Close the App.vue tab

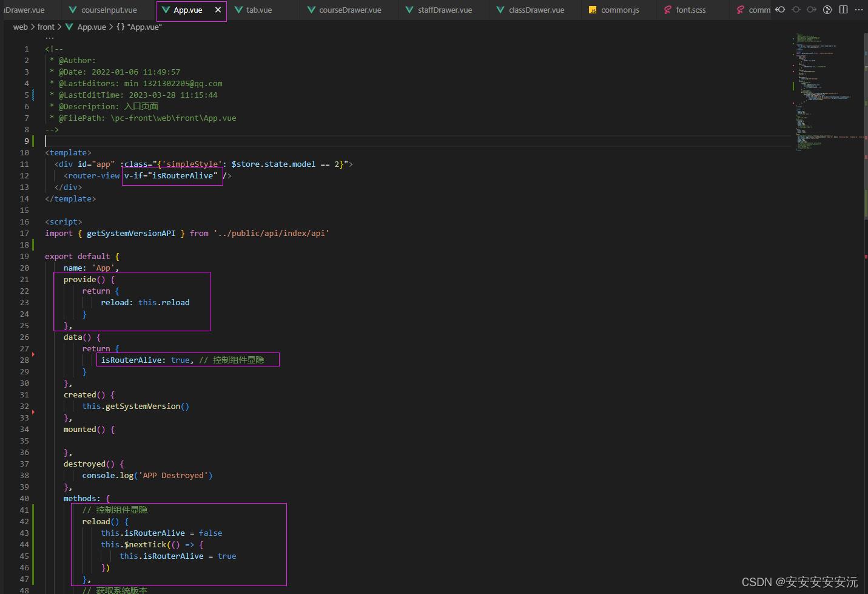(x=218, y=10)
